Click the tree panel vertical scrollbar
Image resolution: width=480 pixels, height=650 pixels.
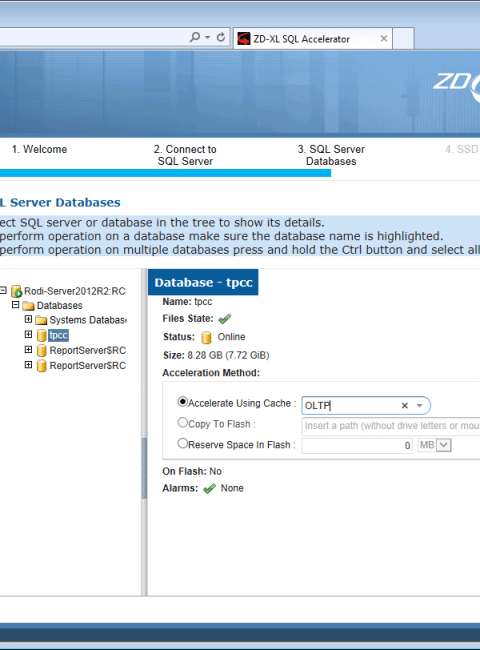click(x=144, y=468)
